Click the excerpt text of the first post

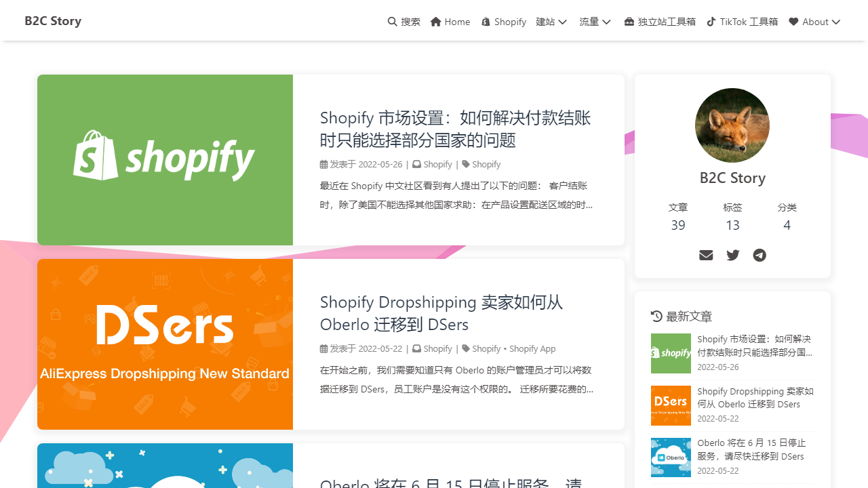[456, 195]
